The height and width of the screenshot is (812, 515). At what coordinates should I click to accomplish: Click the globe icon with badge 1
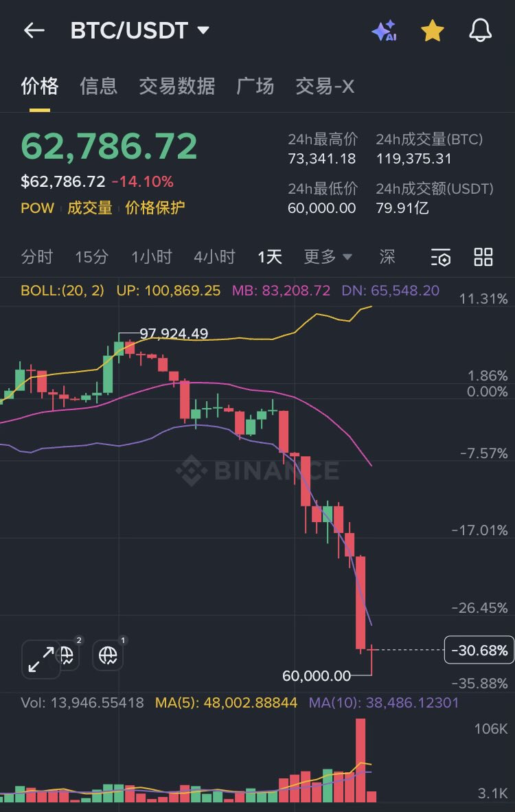(x=108, y=655)
